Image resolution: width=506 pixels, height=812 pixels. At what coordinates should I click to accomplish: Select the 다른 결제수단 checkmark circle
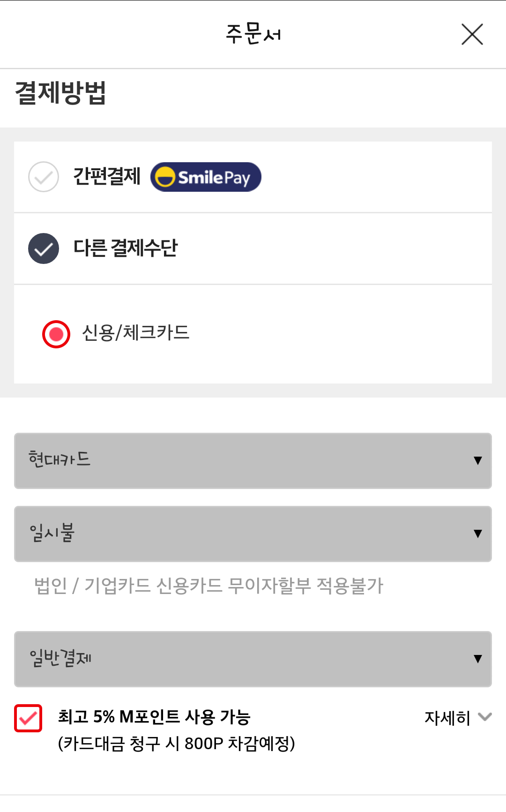coord(44,248)
